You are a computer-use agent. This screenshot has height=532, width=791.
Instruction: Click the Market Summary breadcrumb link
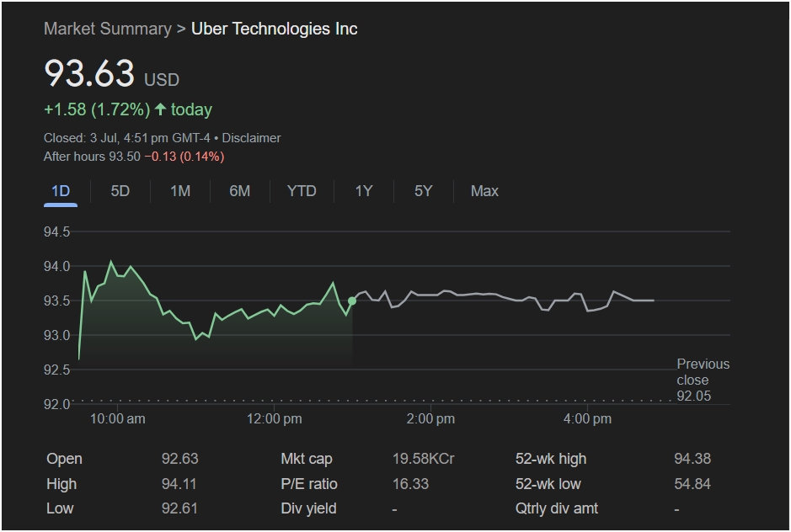(108, 29)
